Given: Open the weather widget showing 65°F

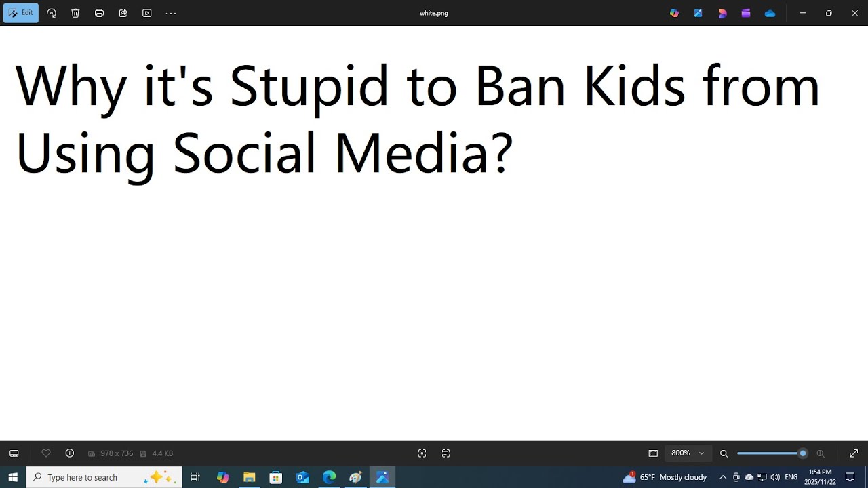Looking at the screenshot, I should pyautogui.click(x=665, y=477).
